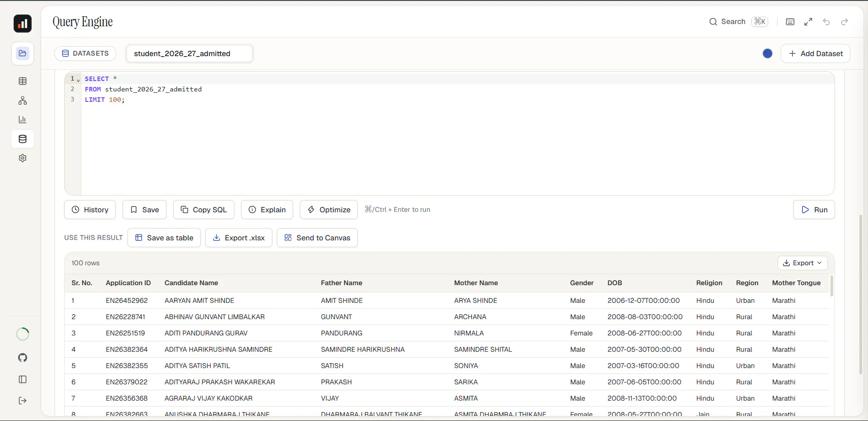Send the result to Canvas

tap(317, 238)
